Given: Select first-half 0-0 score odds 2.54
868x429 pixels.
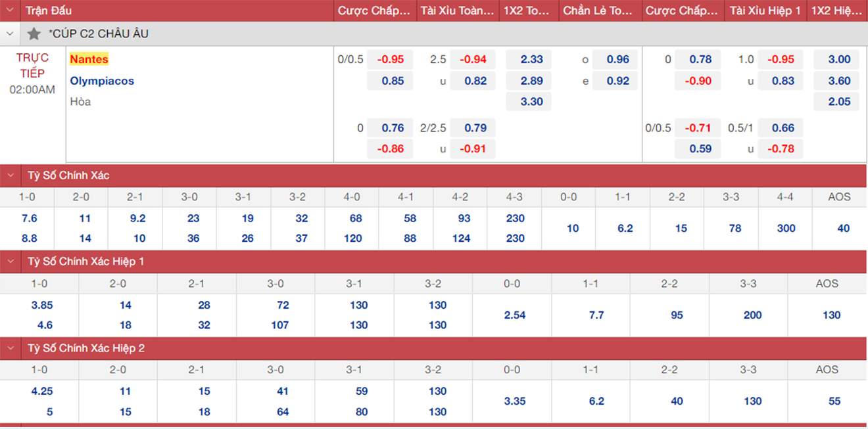Looking at the screenshot, I should [514, 315].
